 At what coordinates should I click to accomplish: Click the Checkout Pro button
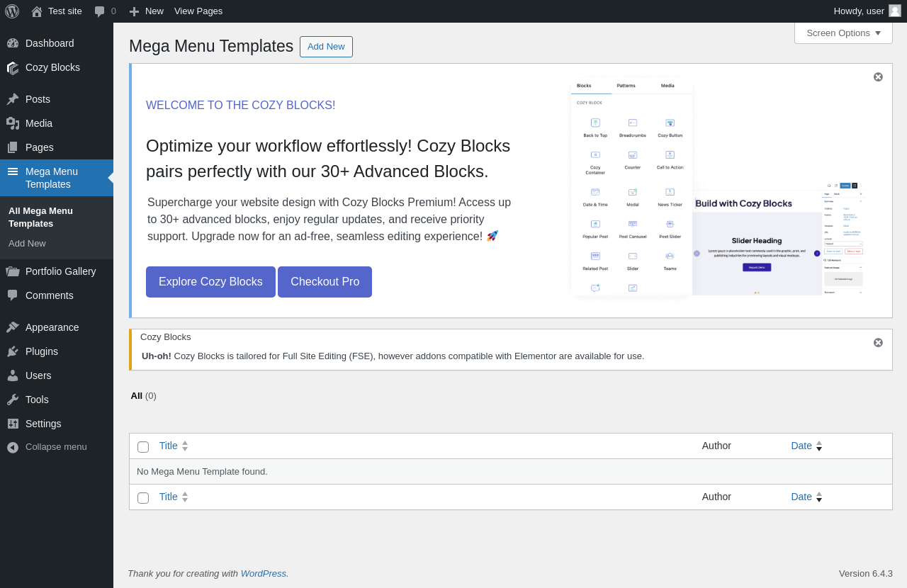pos(325,282)
